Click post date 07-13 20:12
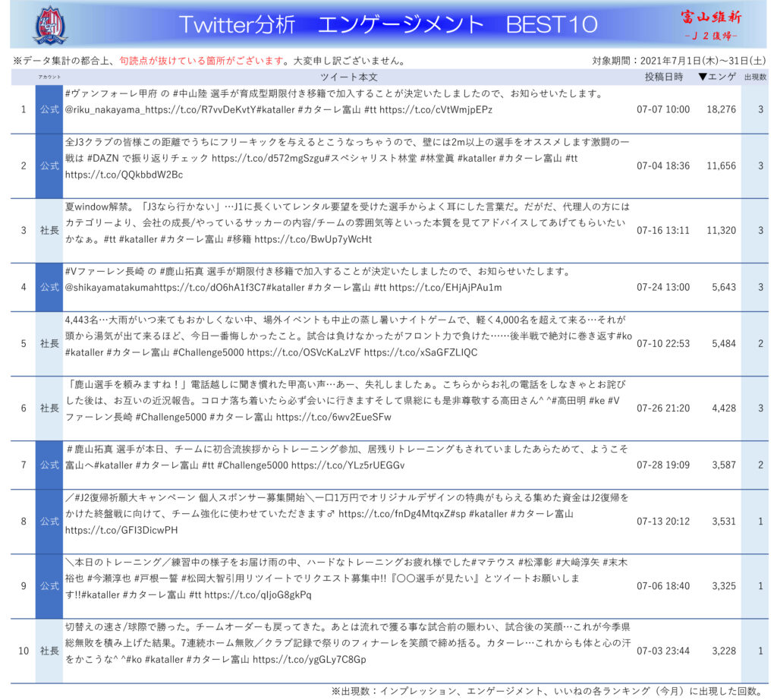The height and width of the screenshot is (700, 777). tap(663, 522)
